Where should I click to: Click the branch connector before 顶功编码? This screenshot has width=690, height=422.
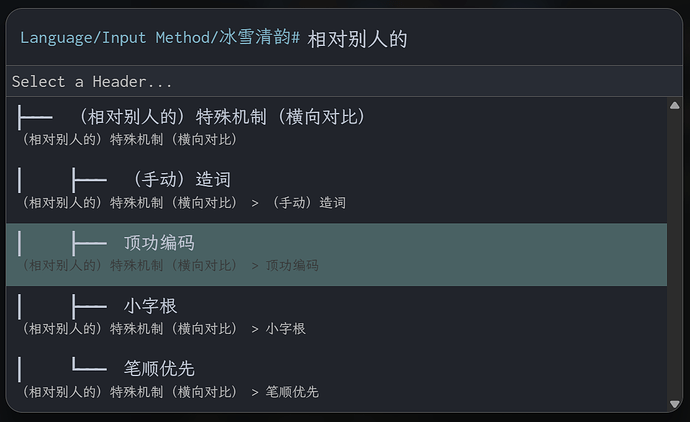[89, 243]
